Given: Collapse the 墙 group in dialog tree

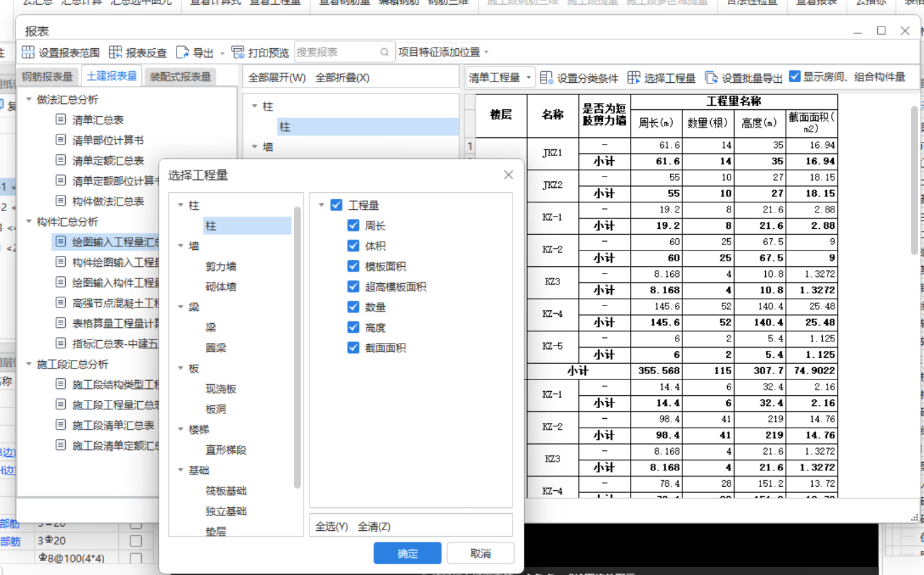Looking at the screenshot, I should click(x=181, y=246).
